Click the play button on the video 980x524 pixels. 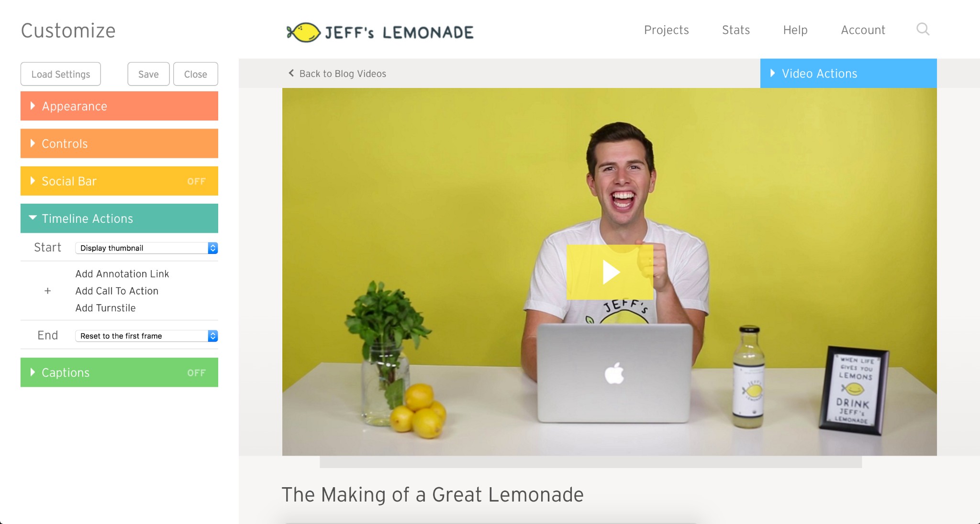click(609, 273)
